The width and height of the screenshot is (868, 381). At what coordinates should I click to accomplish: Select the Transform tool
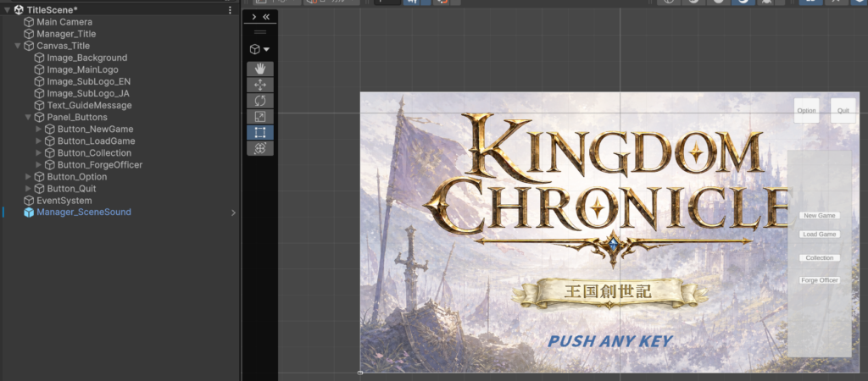260,148
